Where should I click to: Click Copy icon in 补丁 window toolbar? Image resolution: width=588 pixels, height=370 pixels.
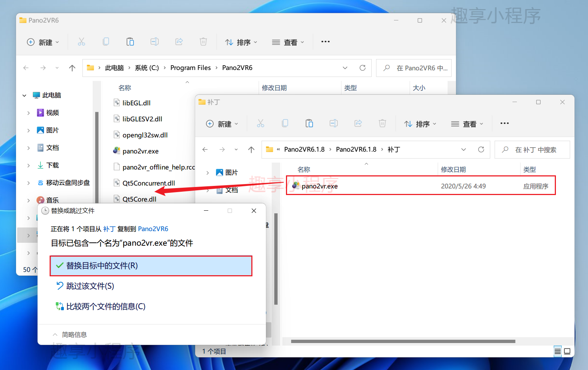(x=285, y=124)
